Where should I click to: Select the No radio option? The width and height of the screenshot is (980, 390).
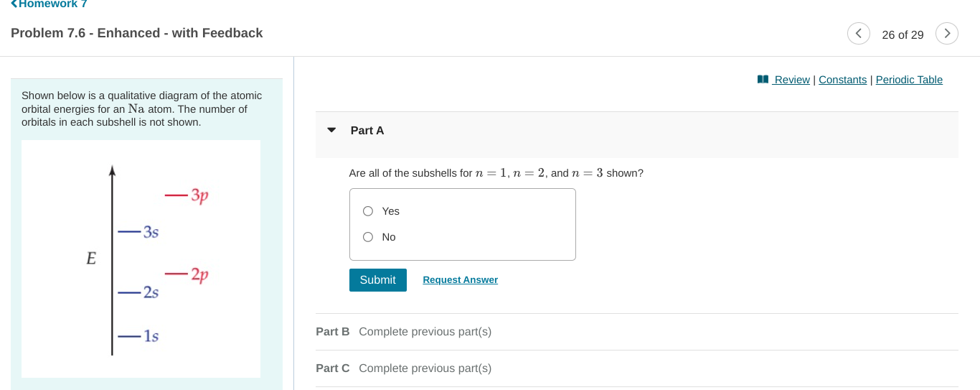(368, 237)
